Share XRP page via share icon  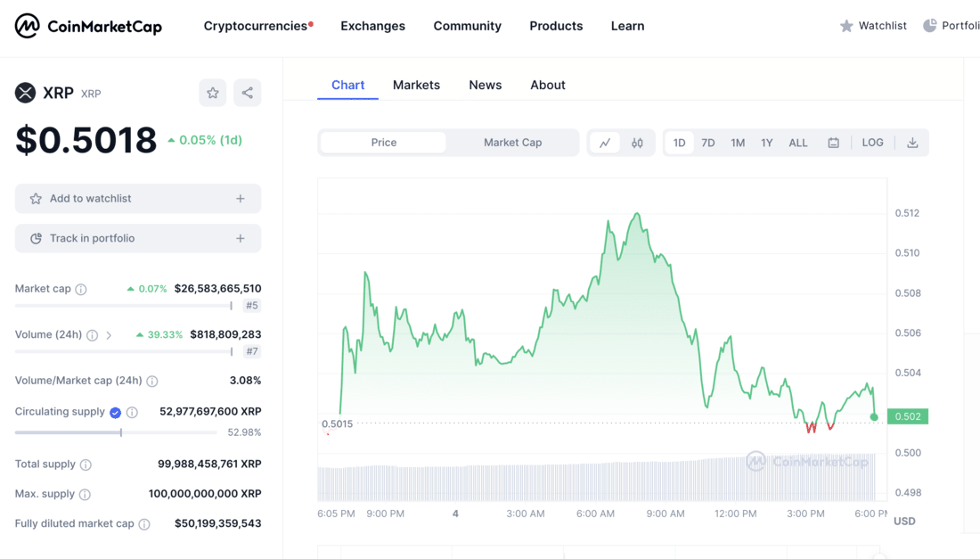click(248, 93)
